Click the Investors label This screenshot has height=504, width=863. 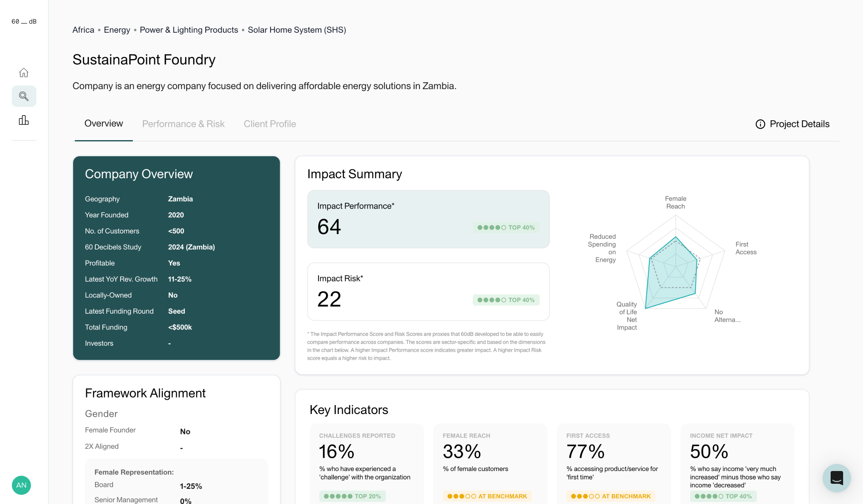(x=99, y=343)
